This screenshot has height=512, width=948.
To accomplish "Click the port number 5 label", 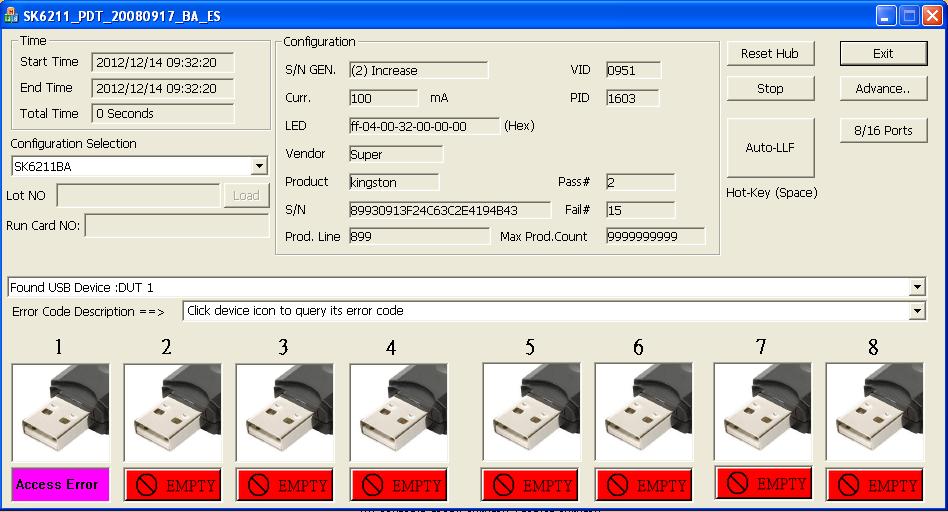I will click(x=530, y=347).
